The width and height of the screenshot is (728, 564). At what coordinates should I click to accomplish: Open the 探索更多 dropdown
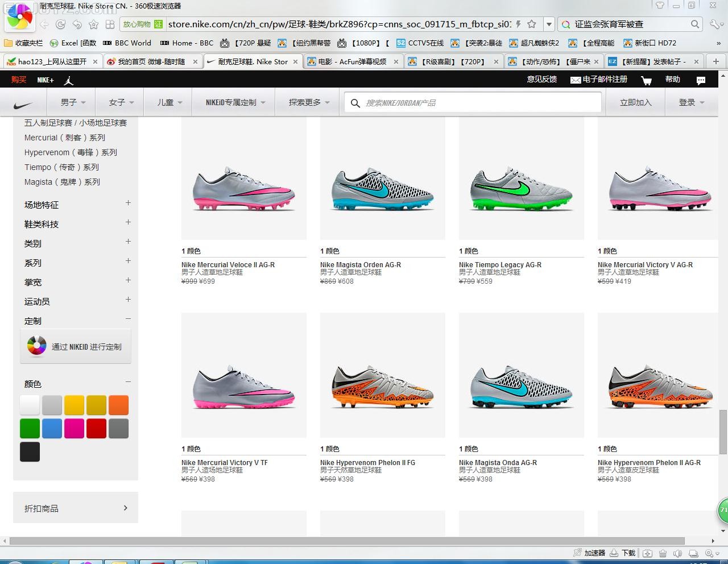(309, 103)
